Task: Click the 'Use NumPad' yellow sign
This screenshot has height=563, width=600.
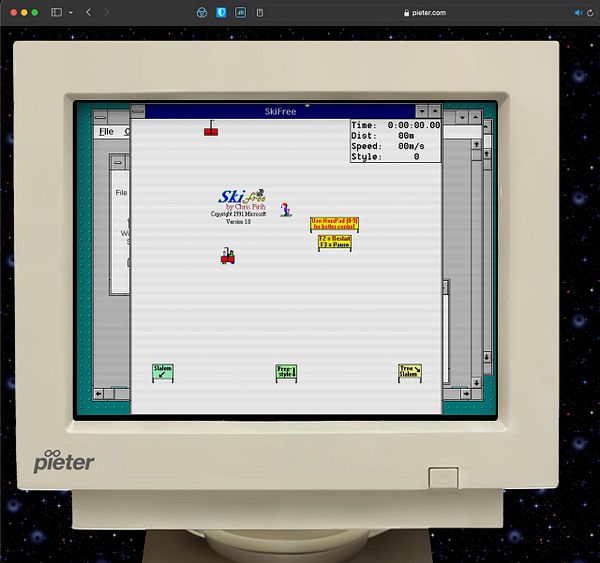Action: click(x=334, y=224)
